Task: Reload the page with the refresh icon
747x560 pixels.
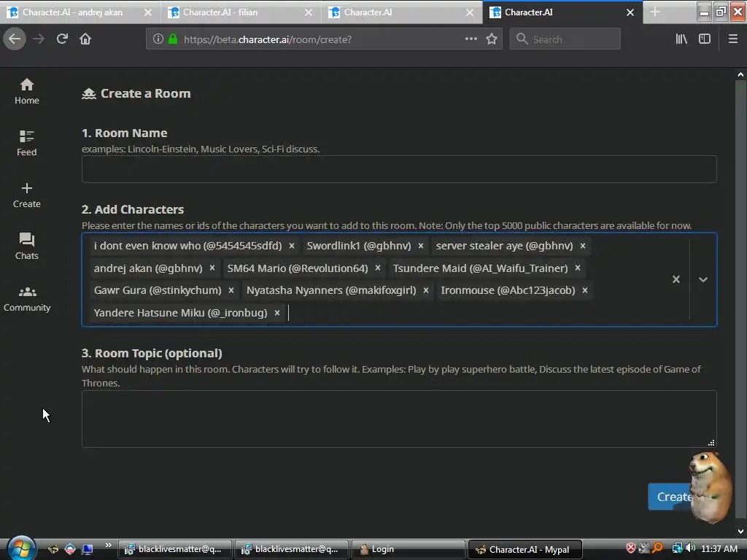Action: [62, 39]
